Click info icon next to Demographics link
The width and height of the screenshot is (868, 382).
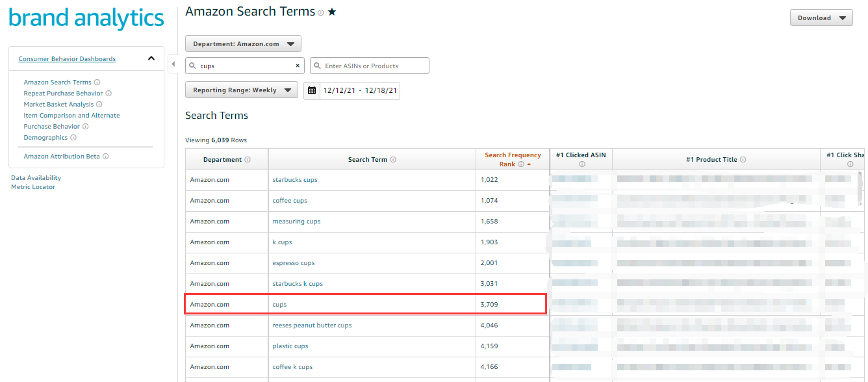pyautogui.click(x=73, y=138)
